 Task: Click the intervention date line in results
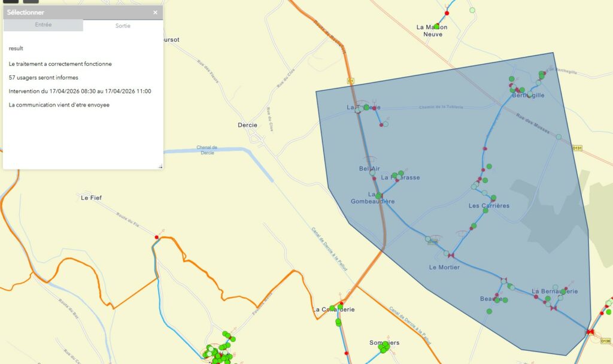[x=80, y=91]
